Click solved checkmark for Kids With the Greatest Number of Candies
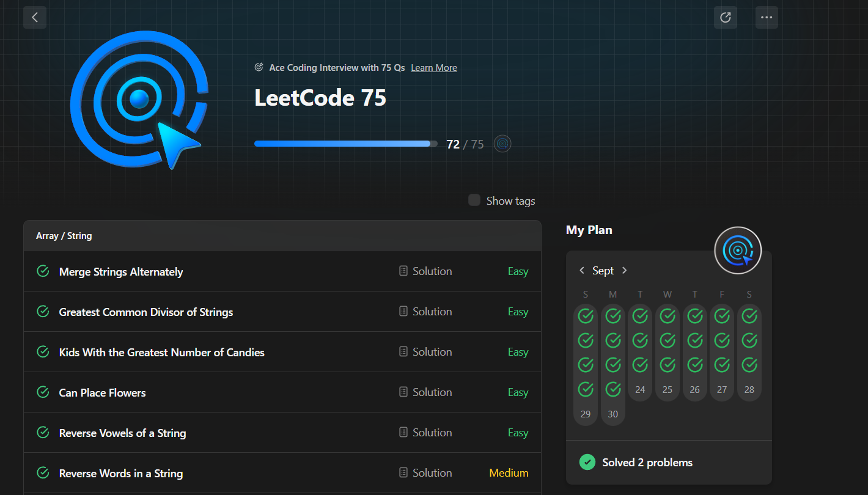 pyautogui.click(x=43, y=351)
